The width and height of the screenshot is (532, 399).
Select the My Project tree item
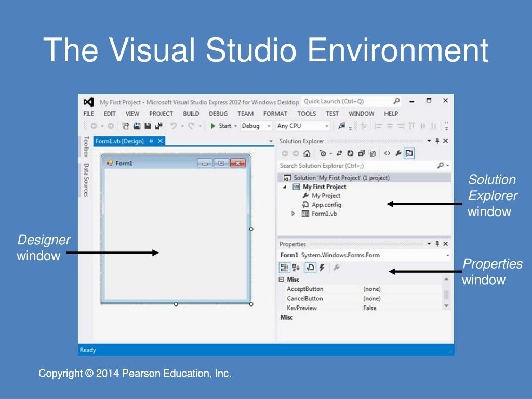[x=326, y=196]
